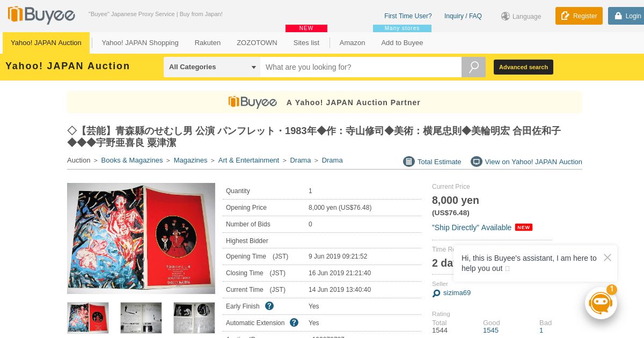Click the Register button
The width and height of the screenshot is (644, 338).
click(x=579, y=16)
